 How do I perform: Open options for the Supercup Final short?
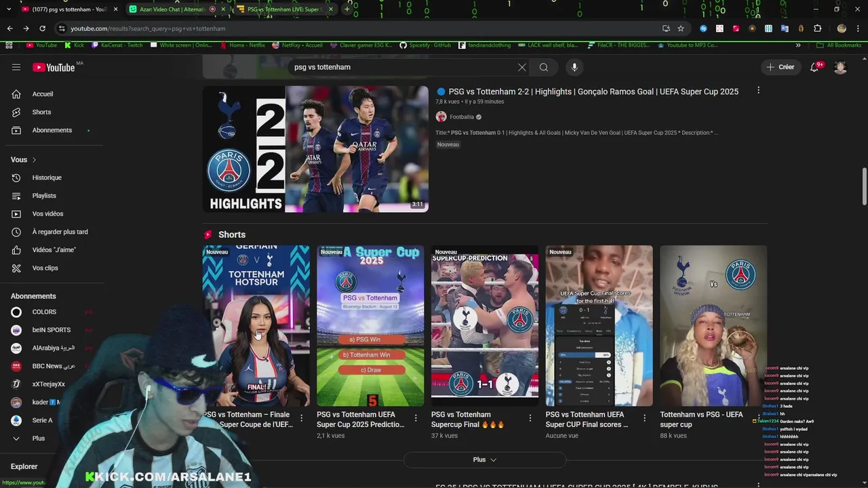[530, 418]
